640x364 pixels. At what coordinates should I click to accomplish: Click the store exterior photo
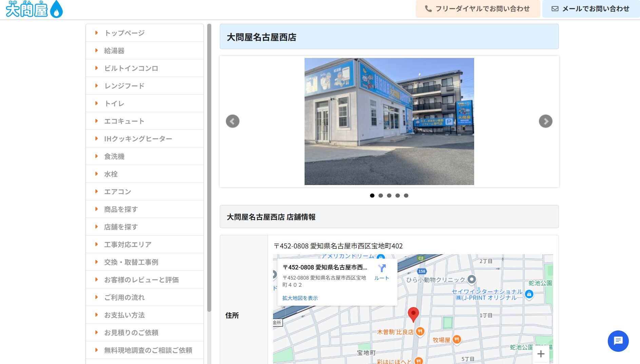click(389, 121)
